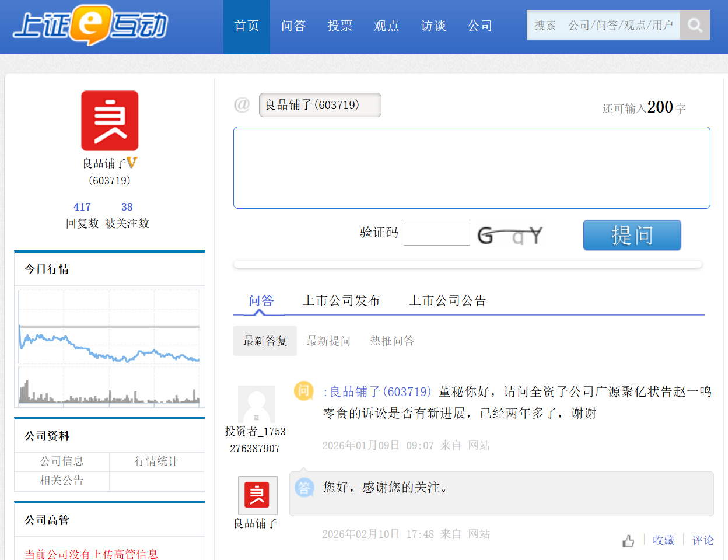Open the 访谈 navigation menu

pyautogui.click(x=433, y=26)
